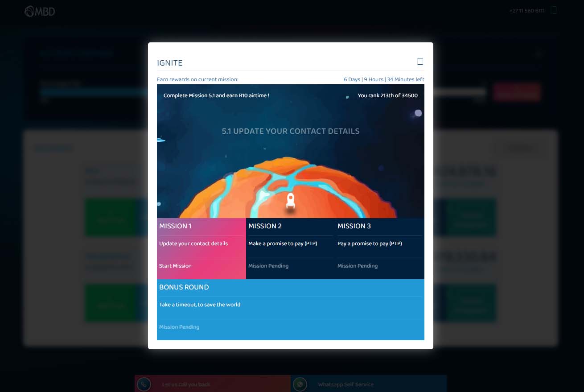Select the MISSION 2 card heading
The image size is (584, 392).
[x=265, y=226]
